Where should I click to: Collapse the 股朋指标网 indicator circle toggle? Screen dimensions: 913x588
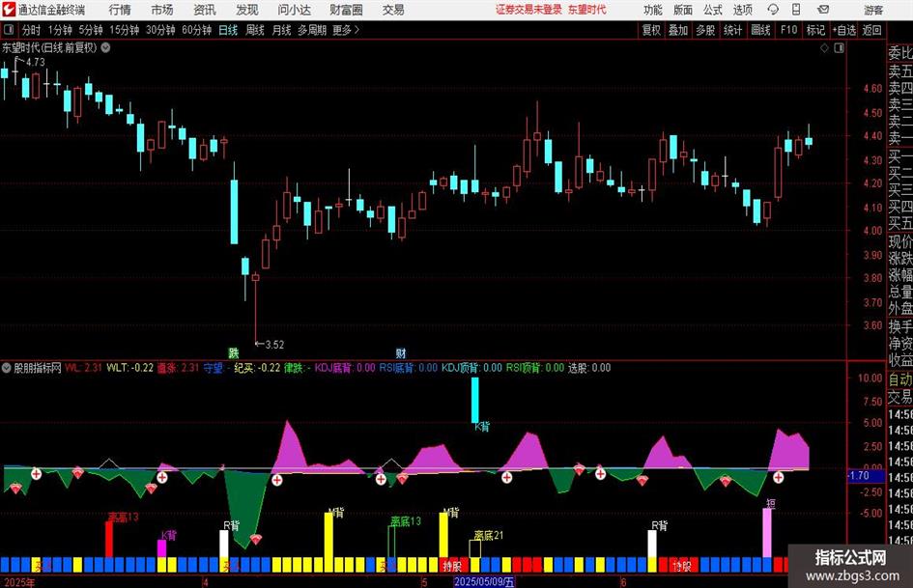coord(7,368)
